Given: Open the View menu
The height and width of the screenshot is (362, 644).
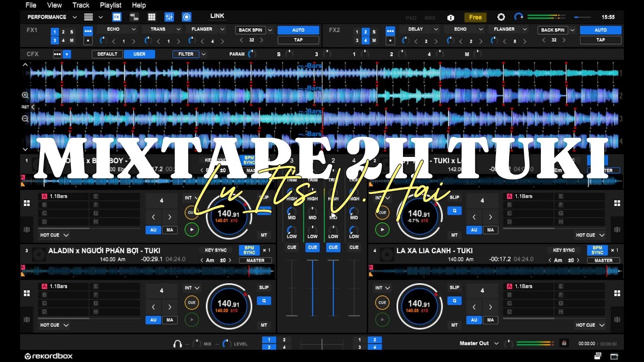Looking at the screenshot, I should pos(54,5).
